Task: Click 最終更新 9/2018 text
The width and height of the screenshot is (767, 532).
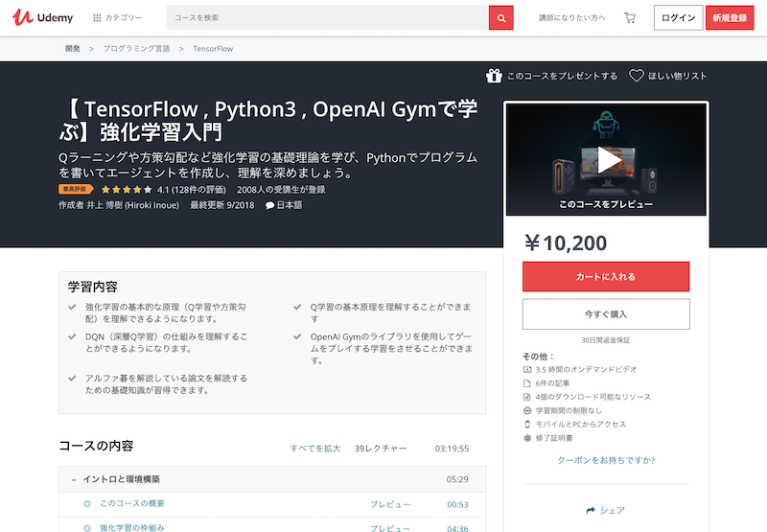Action: tap(222, 205)
